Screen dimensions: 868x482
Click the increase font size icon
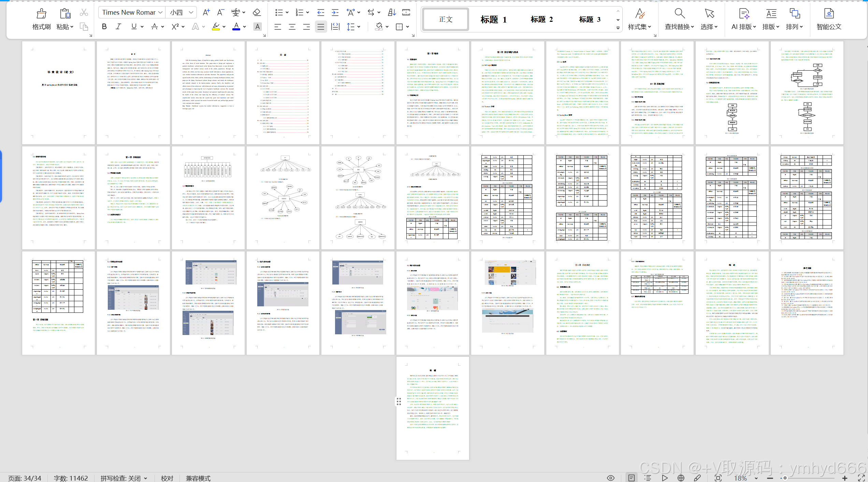click(206, 13)
